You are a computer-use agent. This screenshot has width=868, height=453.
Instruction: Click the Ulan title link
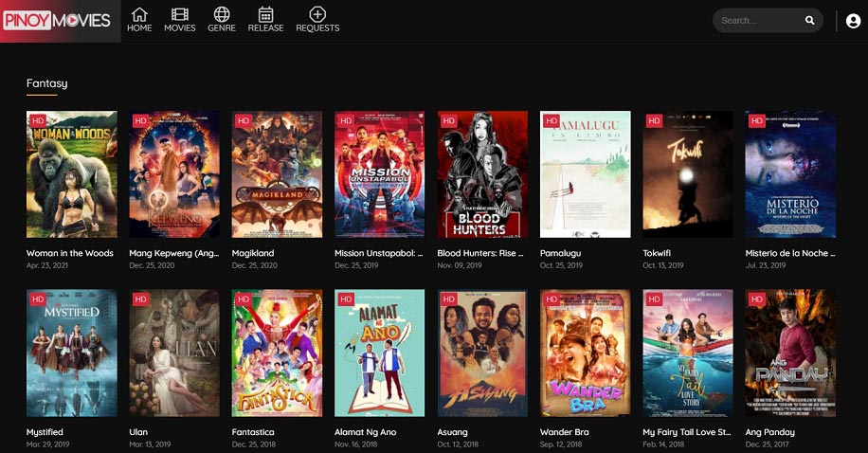[138, 432]
